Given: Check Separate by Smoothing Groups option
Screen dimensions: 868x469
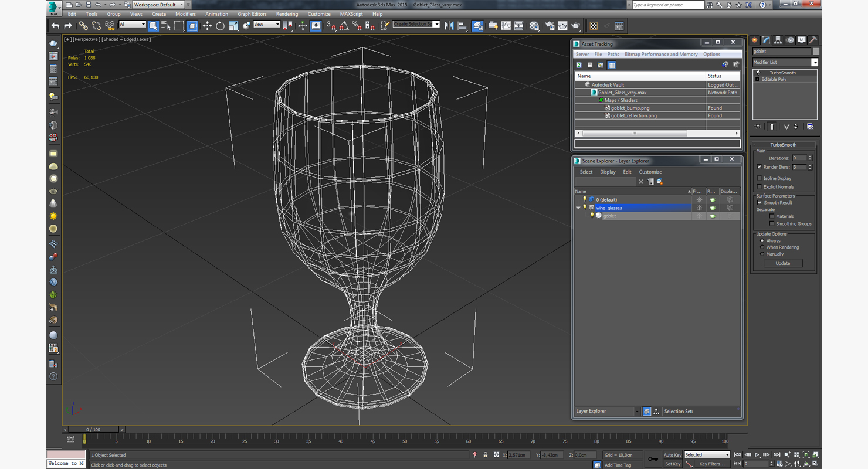Looking at the screenshot, I should [x=772, y=224].
